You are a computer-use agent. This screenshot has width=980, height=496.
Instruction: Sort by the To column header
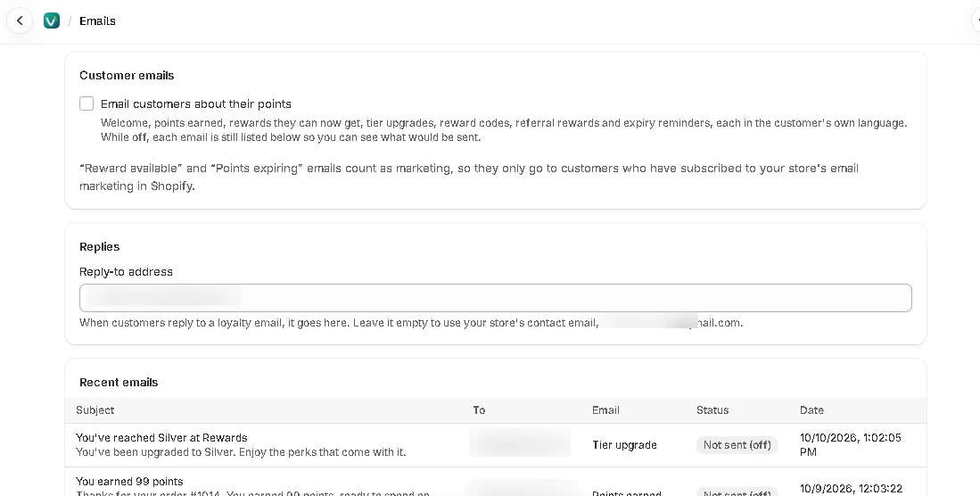[479, 410]
